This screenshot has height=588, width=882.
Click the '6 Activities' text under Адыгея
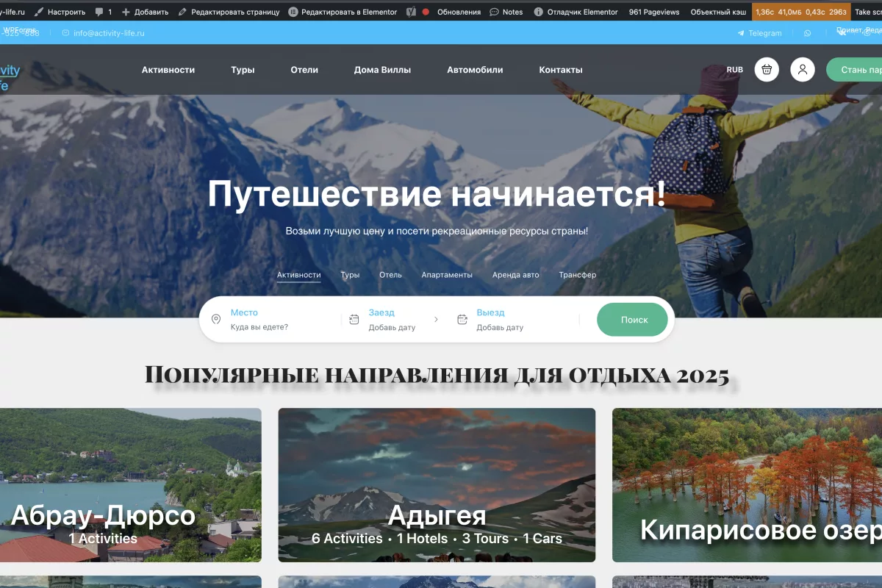tap(347, 539)
